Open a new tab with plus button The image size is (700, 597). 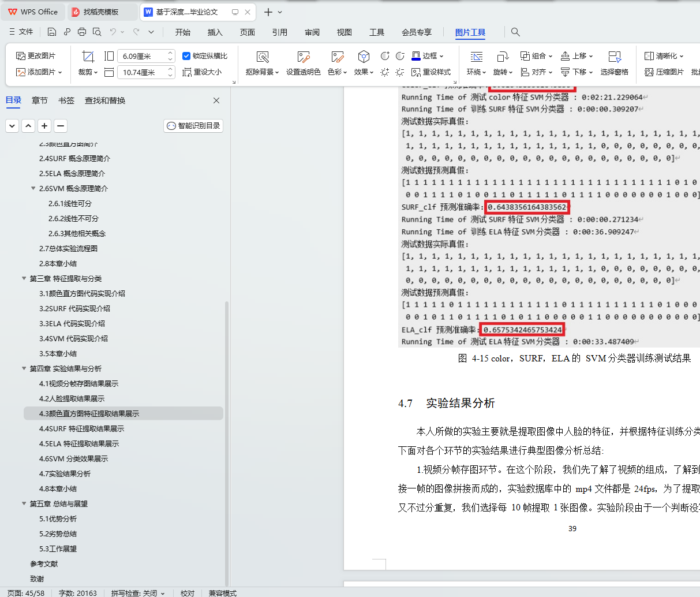coord(268,12)
